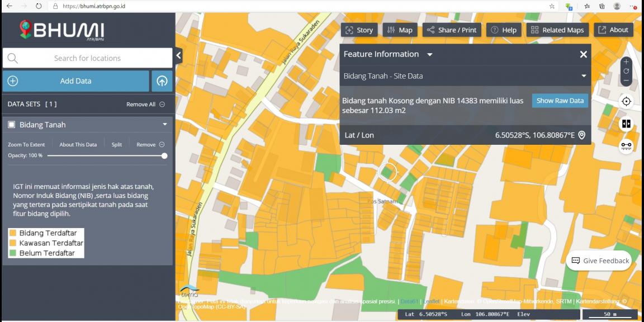Screen dimensions: 644x322
Task: Select the measure tool icon
Action: [626, 145]
